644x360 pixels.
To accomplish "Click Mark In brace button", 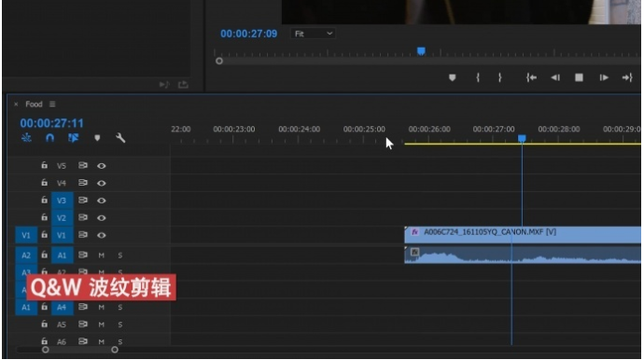I will pyautogui.click(x=478, y=77).
